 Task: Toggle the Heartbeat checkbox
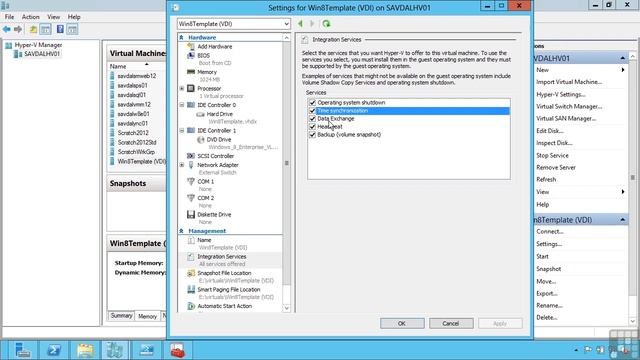point(312,127)
